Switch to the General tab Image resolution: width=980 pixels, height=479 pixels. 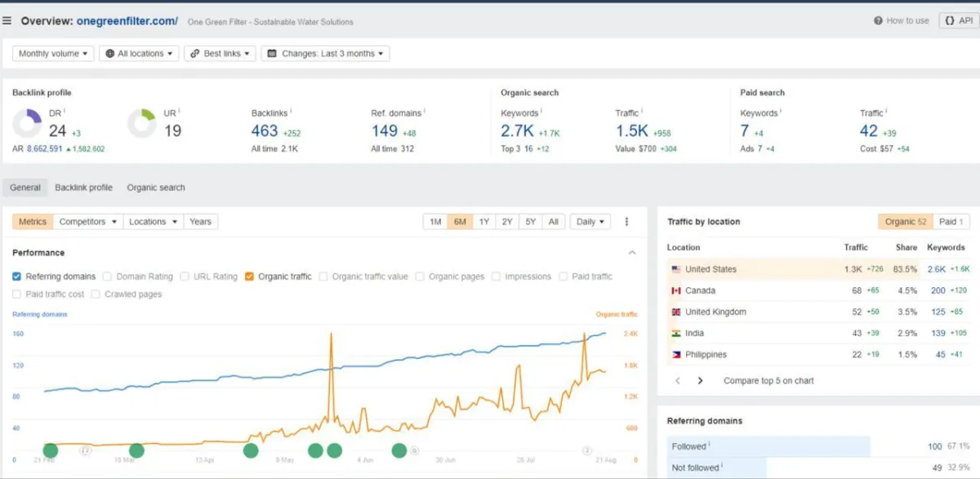tap(25, 188)
